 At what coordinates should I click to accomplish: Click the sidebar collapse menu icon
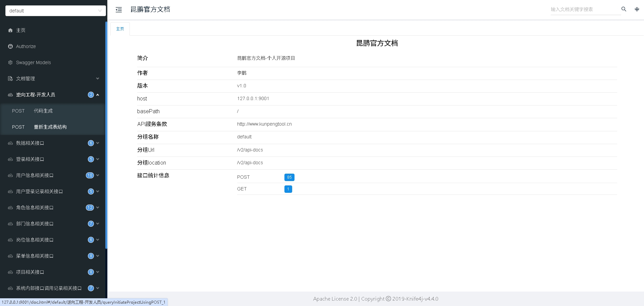click(119, 10)
